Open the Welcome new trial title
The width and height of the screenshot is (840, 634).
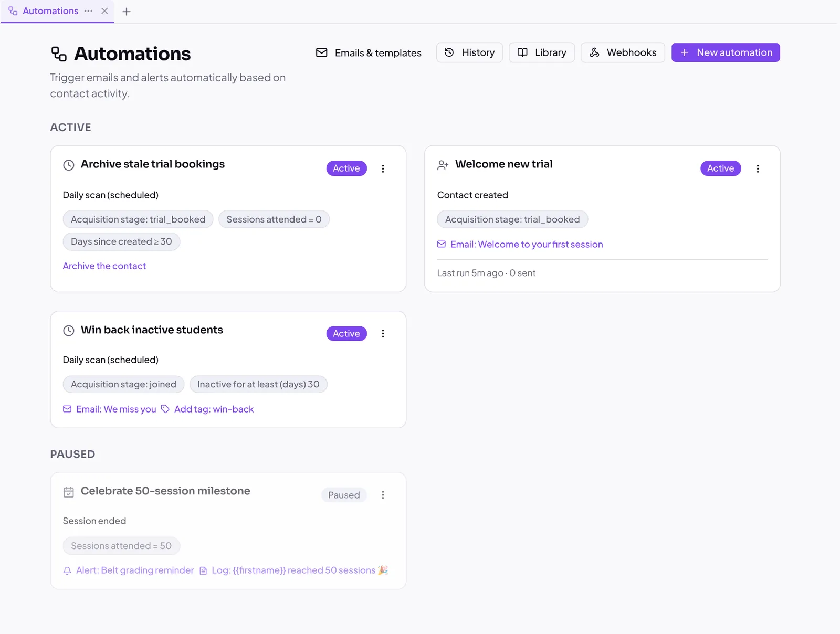pyautogui.click(x=504, y=164)
